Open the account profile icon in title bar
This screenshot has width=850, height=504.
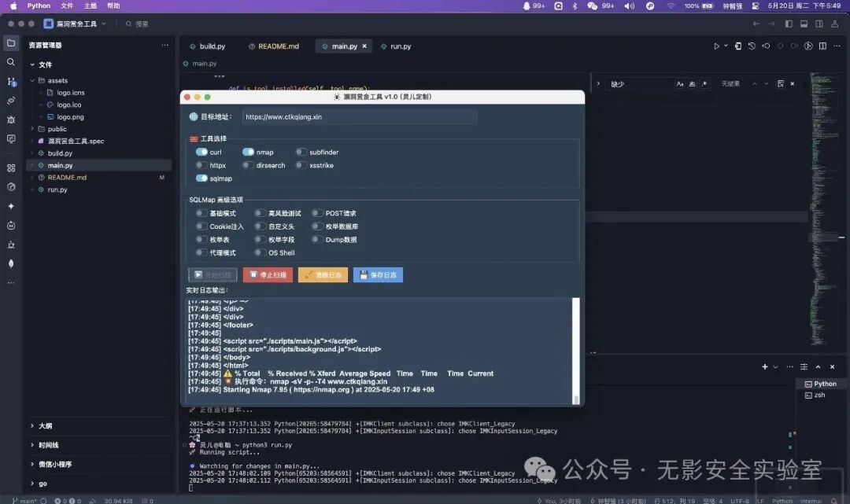pos(835,24)
